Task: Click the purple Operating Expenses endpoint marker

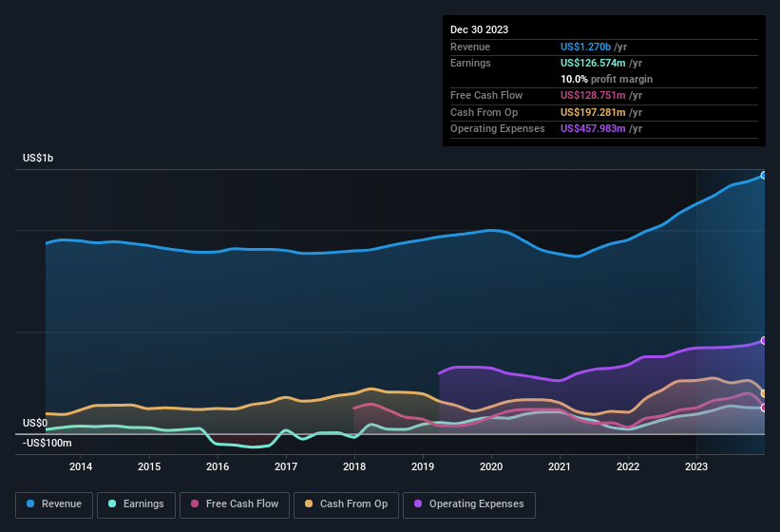Action: 763,340
